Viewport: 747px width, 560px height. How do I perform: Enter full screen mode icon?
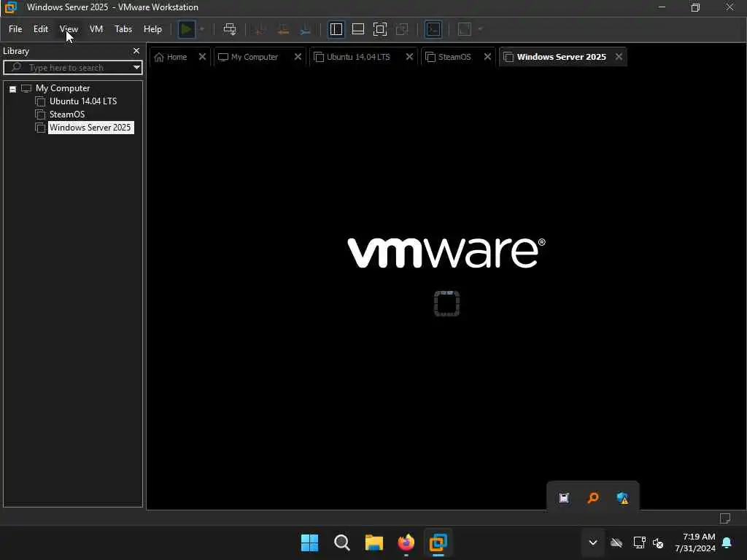click(380, 29)
